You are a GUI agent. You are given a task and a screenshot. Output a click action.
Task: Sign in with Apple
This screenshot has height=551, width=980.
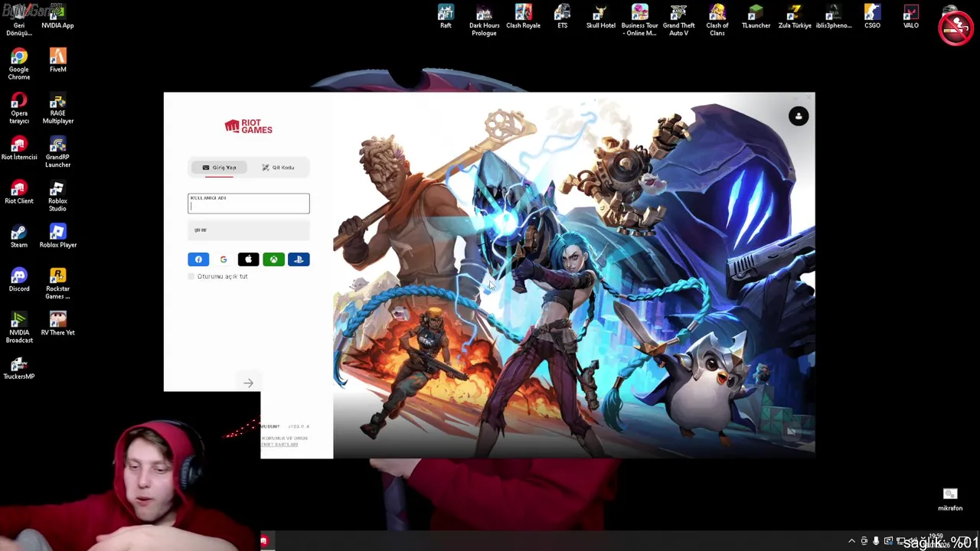pyautogui.click(x=248, y=259)
